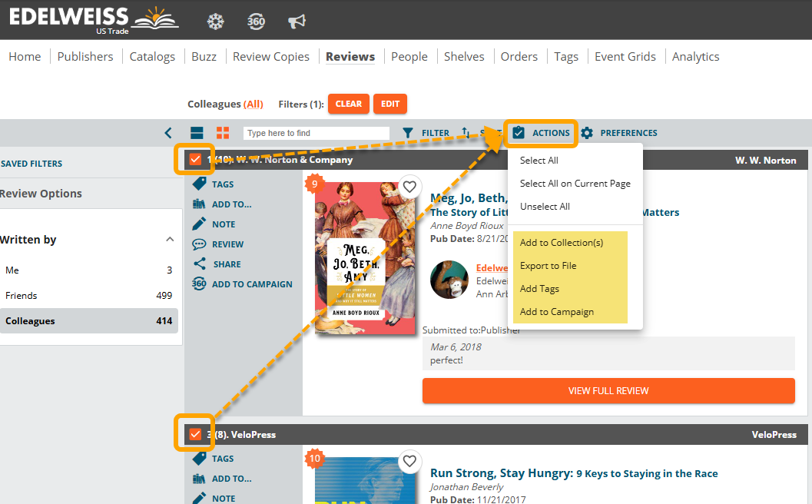The width and height of the screenshot is (812, 504).
Task: Open the People tab
Action: (409, 56)
